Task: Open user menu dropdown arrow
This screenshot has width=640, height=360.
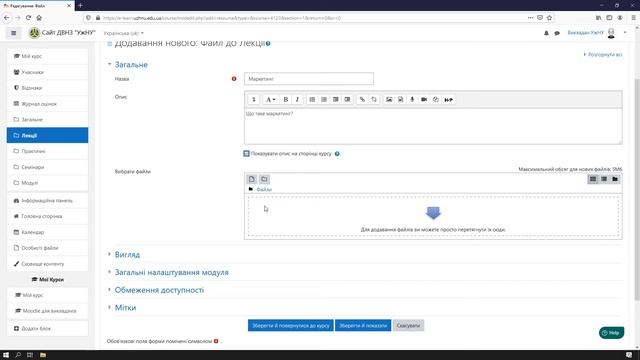Action: [625, 33]
